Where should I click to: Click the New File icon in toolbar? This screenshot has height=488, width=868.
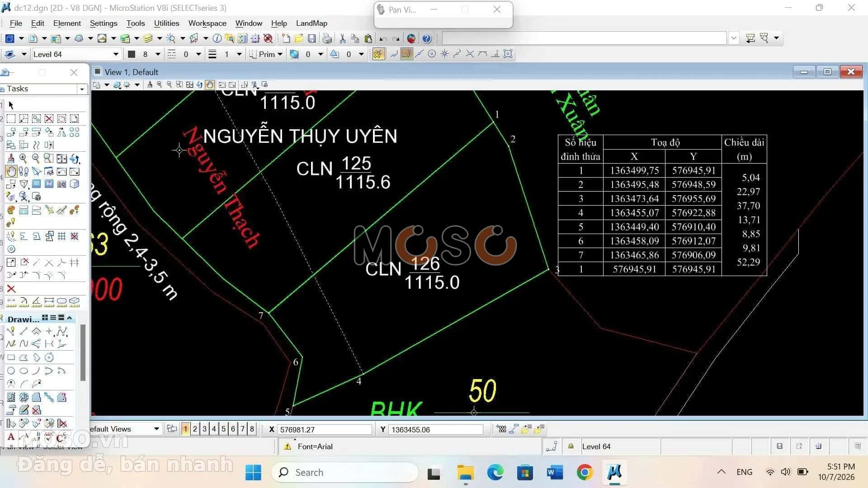tap(286, 38)
